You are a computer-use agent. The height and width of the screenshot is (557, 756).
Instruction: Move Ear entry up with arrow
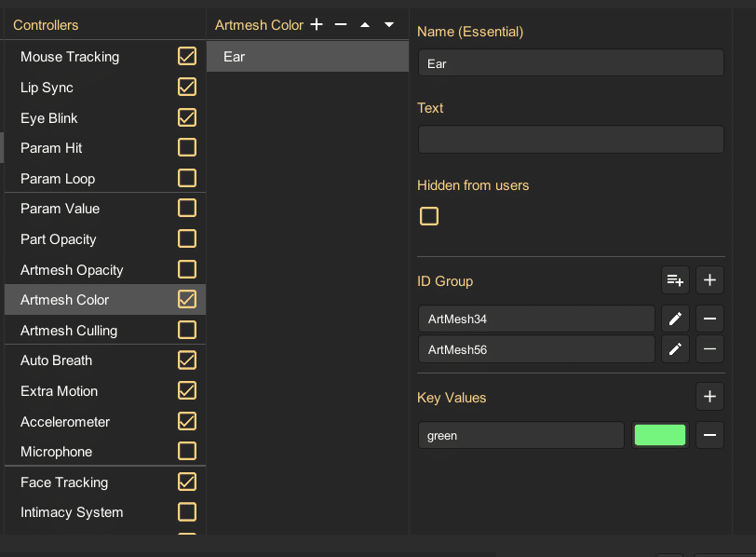(365, 24)
